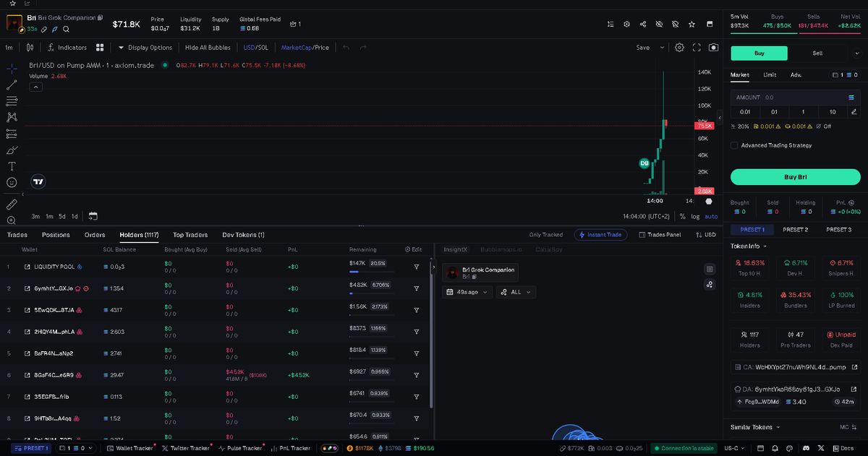Open the window panel icon in header
The height and width of the screenshot is (456, 868).
(708, 24)
